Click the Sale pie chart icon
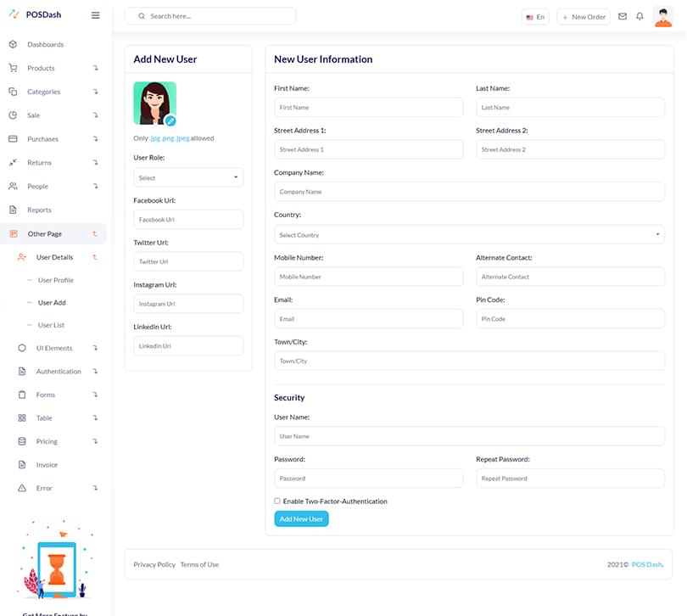687x616 pixels. [13, 115]
